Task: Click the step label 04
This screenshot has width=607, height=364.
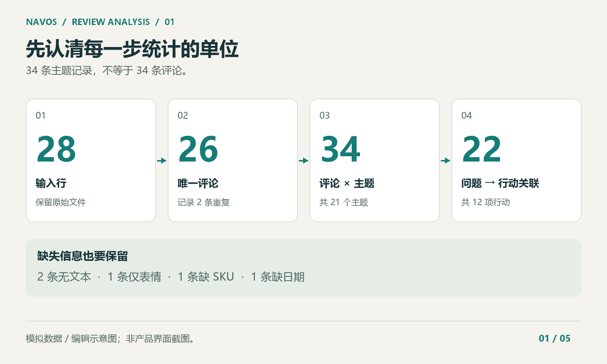Action: (466, 116)
